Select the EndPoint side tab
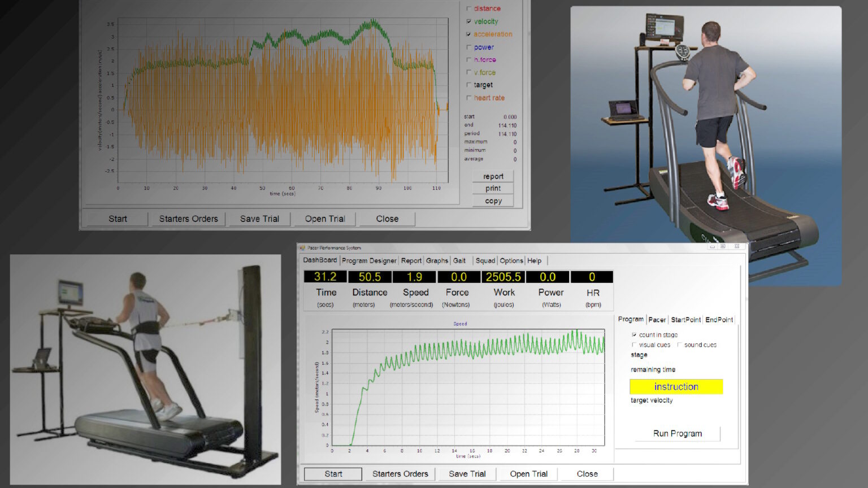 point(719,320)
